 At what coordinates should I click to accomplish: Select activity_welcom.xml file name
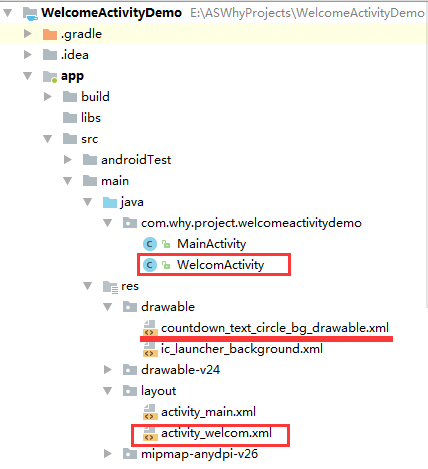tap(217, 433)
